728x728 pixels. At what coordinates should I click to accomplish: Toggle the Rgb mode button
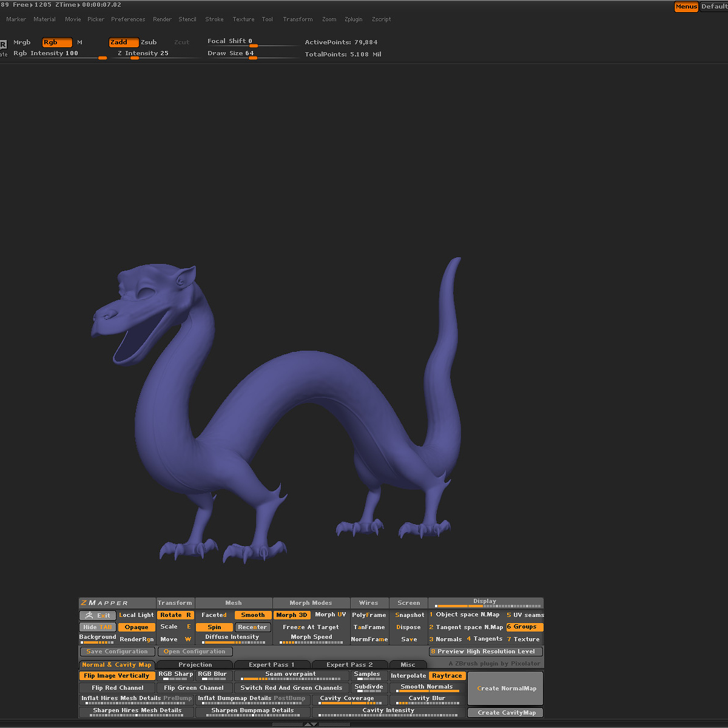pos(57,42)
